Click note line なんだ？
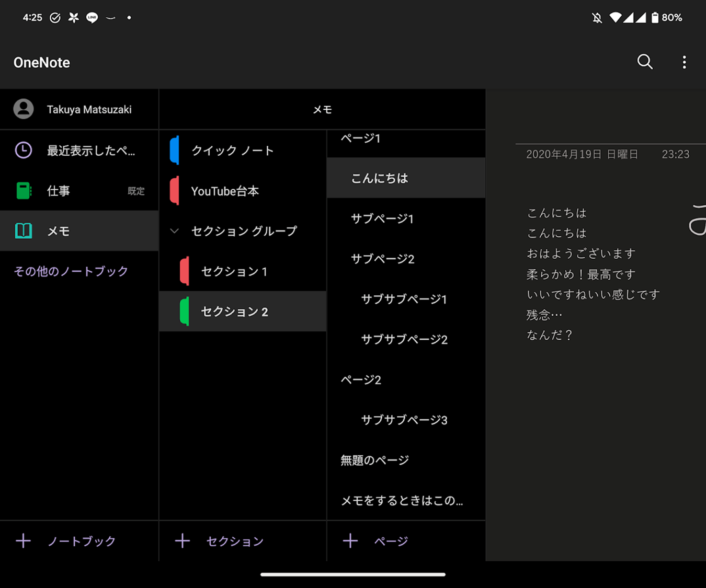Screen dimensions: 706x588 (550, 335)
